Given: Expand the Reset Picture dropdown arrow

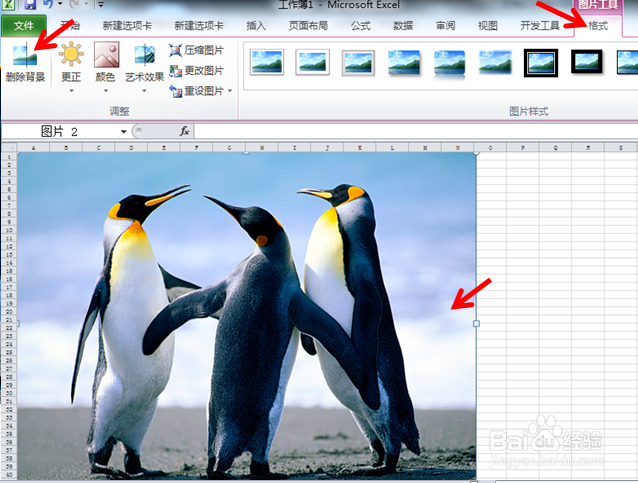Looking at the screenshot, I should click(x=230, y=91).
